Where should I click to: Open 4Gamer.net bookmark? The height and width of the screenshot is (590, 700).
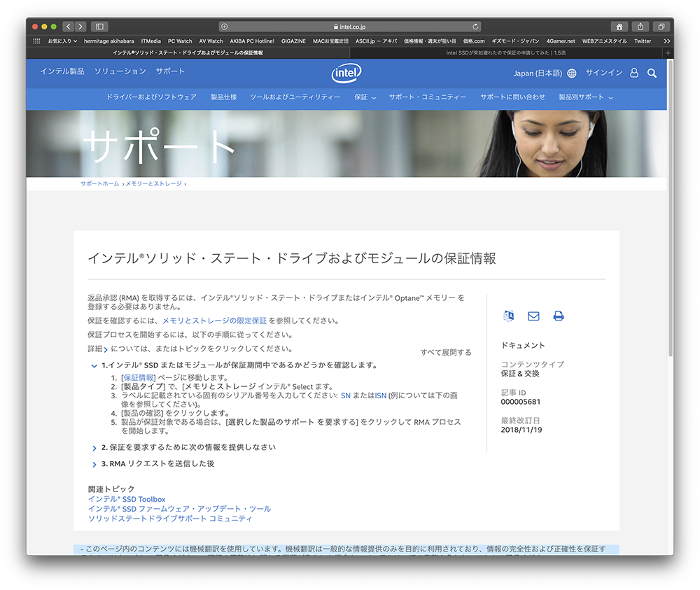561,41
